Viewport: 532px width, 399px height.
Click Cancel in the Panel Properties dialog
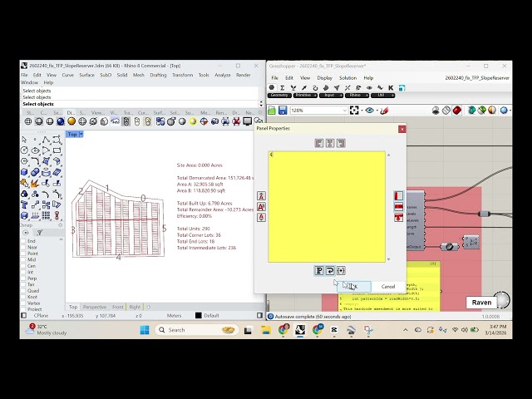click(388, 286)
